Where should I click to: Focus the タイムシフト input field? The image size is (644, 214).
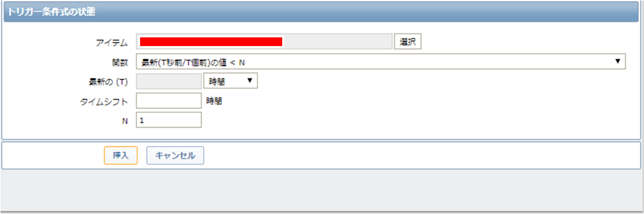(169, 101)
